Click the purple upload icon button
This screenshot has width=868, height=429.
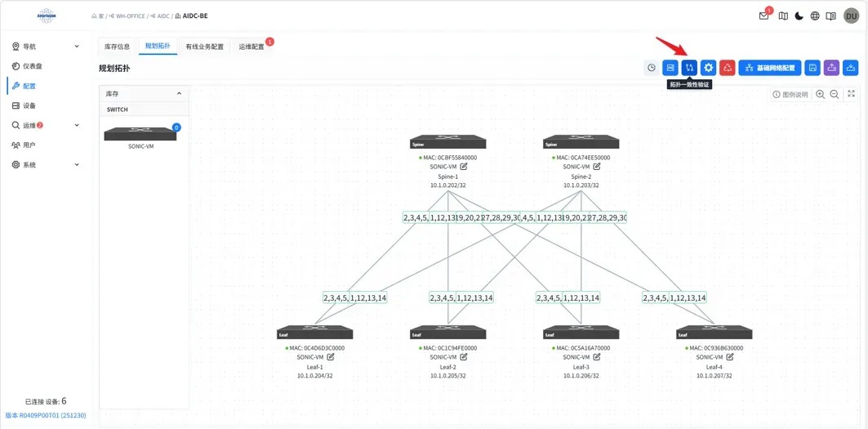point(831,68)
